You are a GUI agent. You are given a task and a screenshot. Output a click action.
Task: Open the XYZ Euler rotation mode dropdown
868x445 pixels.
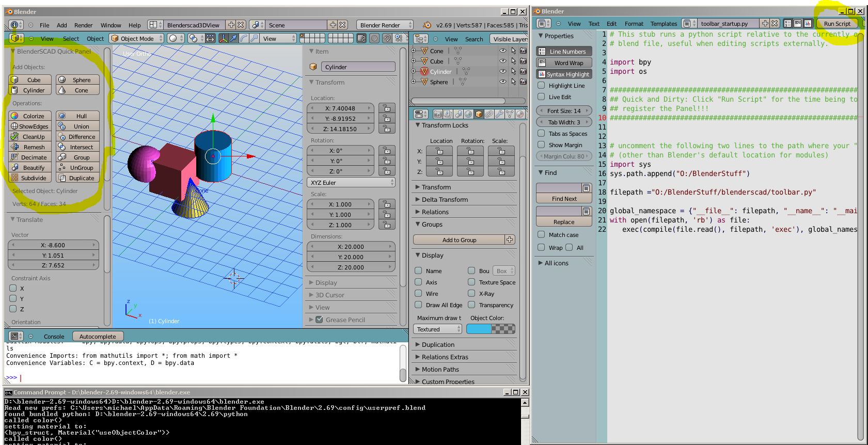[351, 183]
